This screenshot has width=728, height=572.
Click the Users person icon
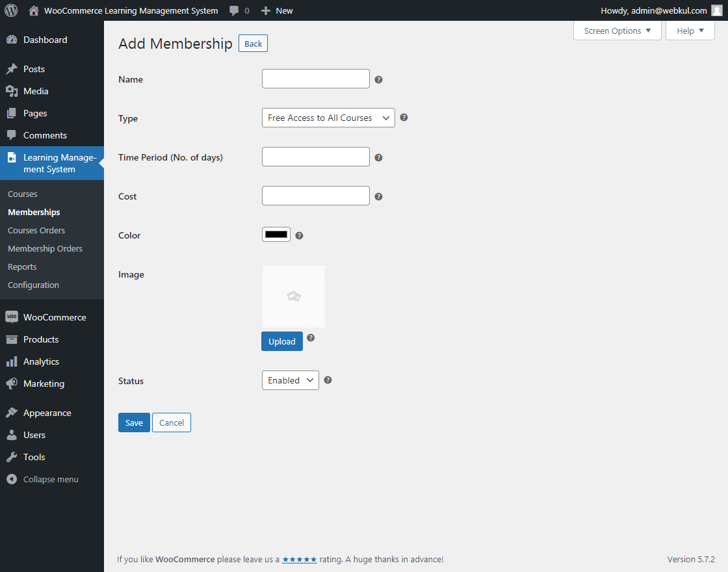click(12, 435)
